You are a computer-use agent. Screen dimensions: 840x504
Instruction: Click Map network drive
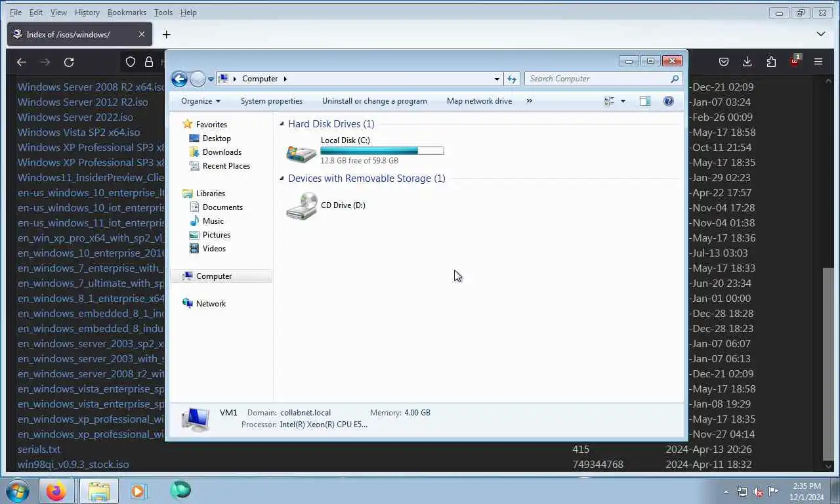(x=479, y=101)
